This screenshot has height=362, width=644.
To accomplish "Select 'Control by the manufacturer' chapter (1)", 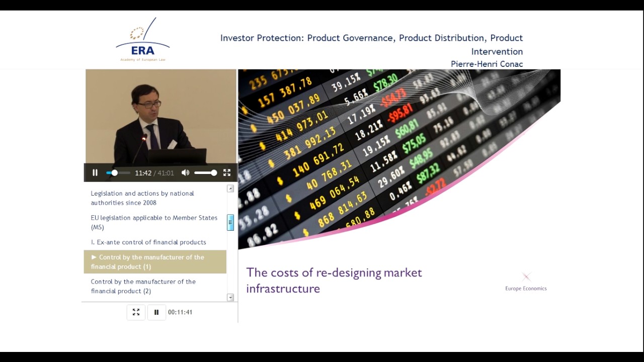I will click(155, 262).
